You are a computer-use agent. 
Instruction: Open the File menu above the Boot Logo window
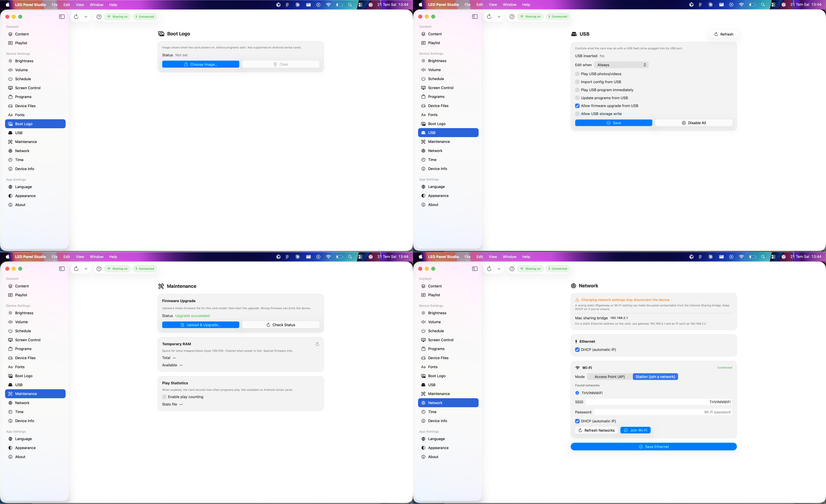click(x=55, y=5)
